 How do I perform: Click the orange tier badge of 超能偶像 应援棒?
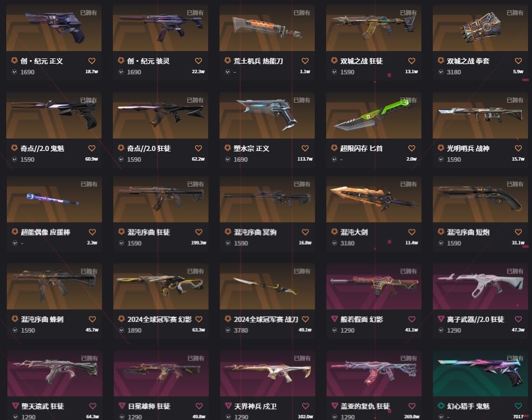(x=15, y=232)
